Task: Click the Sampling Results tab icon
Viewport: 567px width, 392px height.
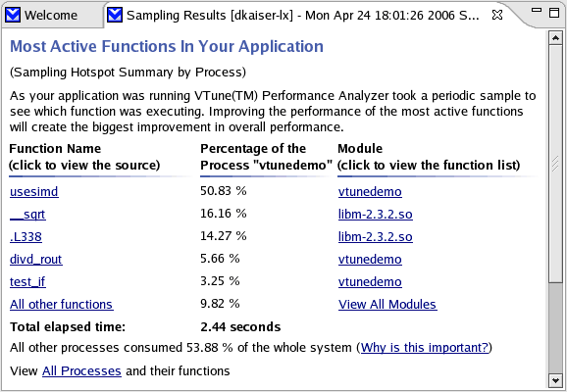Action: [115, 15]
